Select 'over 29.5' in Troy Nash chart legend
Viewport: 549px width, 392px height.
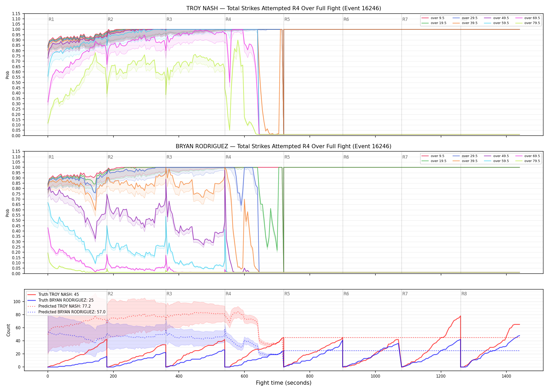click(x=465, y=18)
